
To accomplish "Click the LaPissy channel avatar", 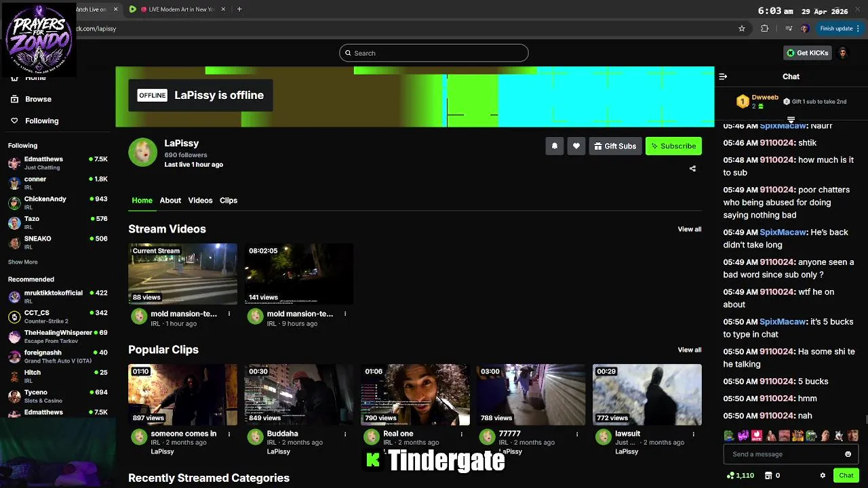I will click(x=142, y=152).
